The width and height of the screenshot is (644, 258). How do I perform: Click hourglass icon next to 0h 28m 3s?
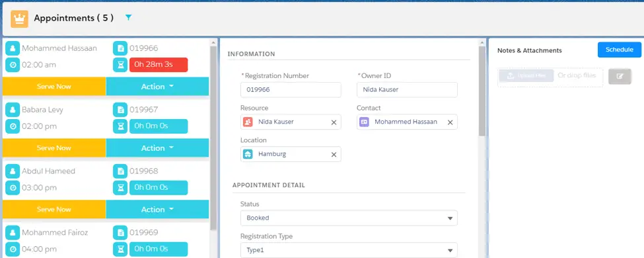120,65
